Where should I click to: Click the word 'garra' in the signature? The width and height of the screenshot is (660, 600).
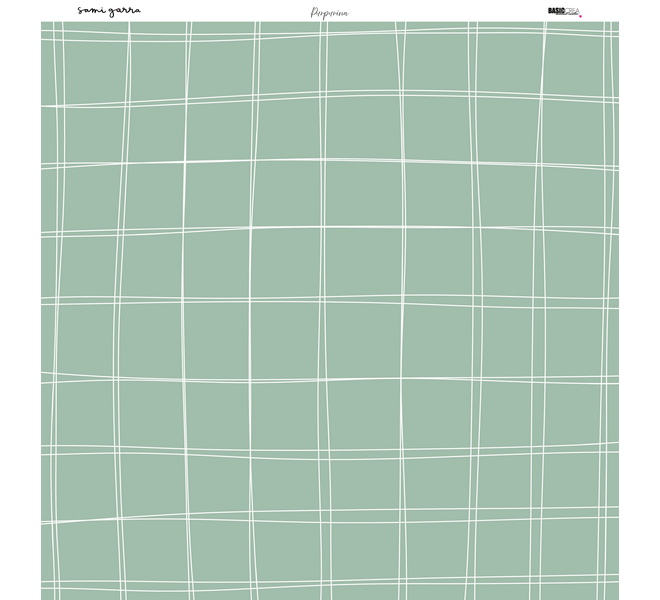coord(125,12)
